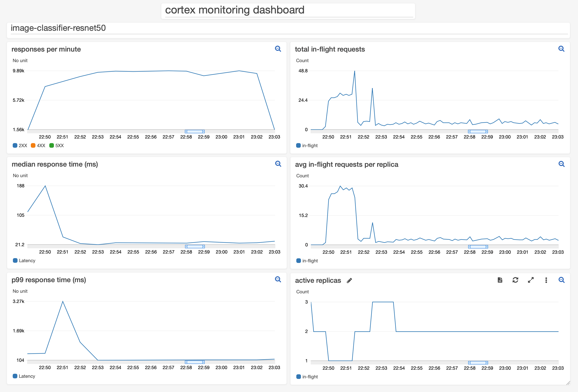
Task: Click zoom-out magnifier on avg in-flight per replica
Action: [x=561, y=164]
